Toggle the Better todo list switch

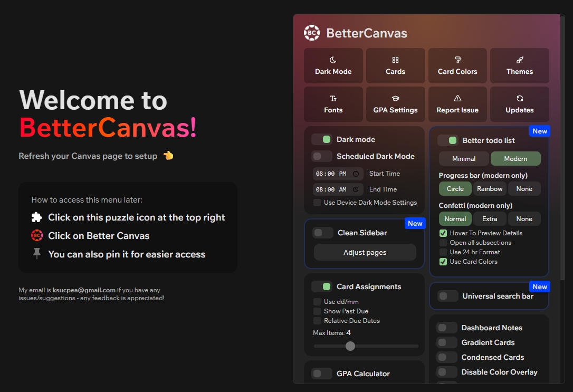(448, 140)
